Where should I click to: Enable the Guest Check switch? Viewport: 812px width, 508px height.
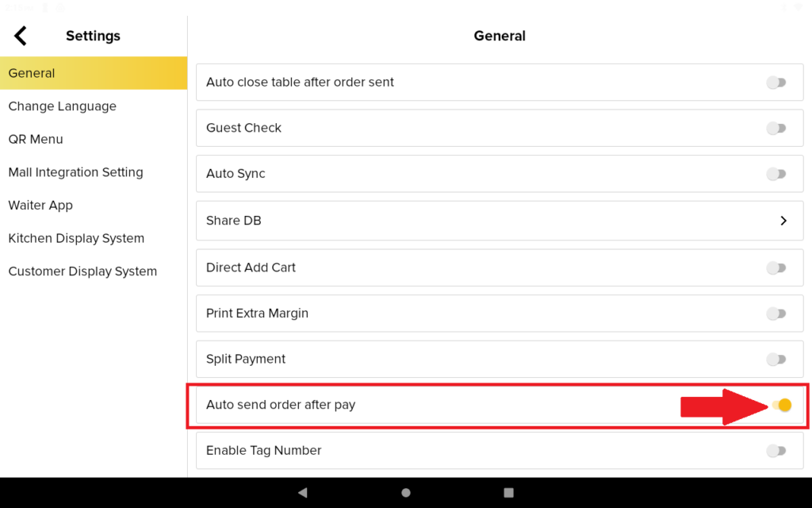tap(776, 129)
